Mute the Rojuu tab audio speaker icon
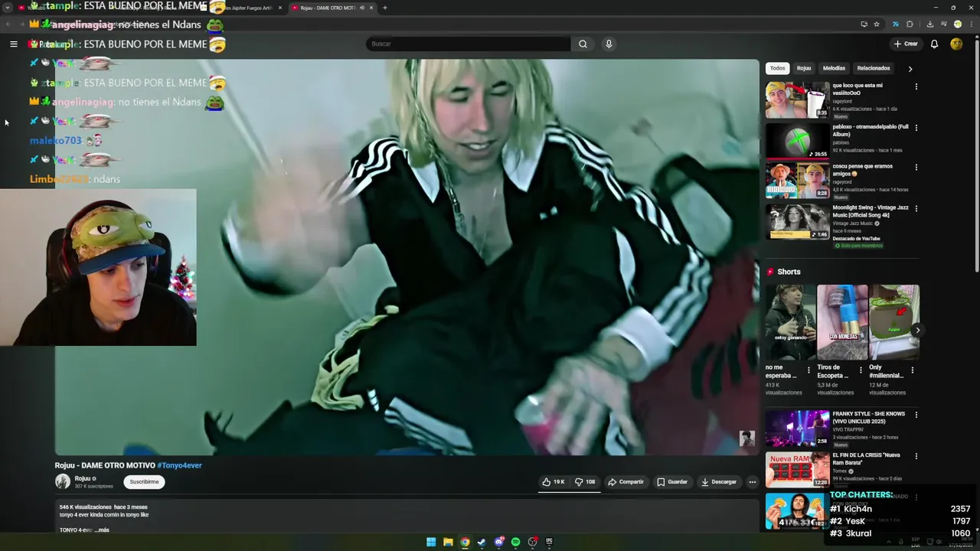The image size is (980, 551). [362, 8]
